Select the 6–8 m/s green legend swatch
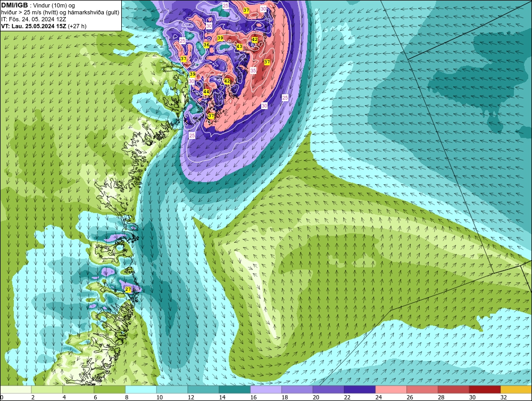 coord(110,389)
